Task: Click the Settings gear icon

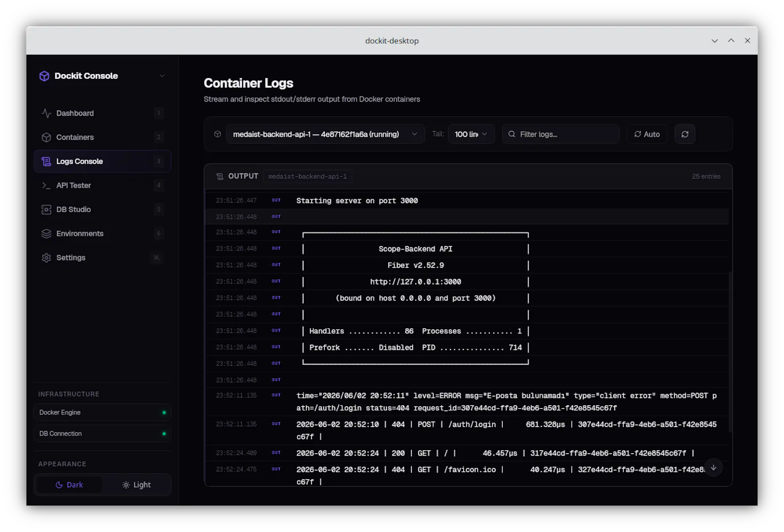Action: click(47, 257)
